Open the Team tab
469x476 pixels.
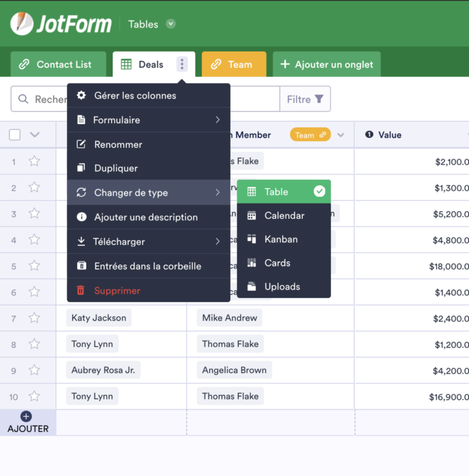coord(234,64)
